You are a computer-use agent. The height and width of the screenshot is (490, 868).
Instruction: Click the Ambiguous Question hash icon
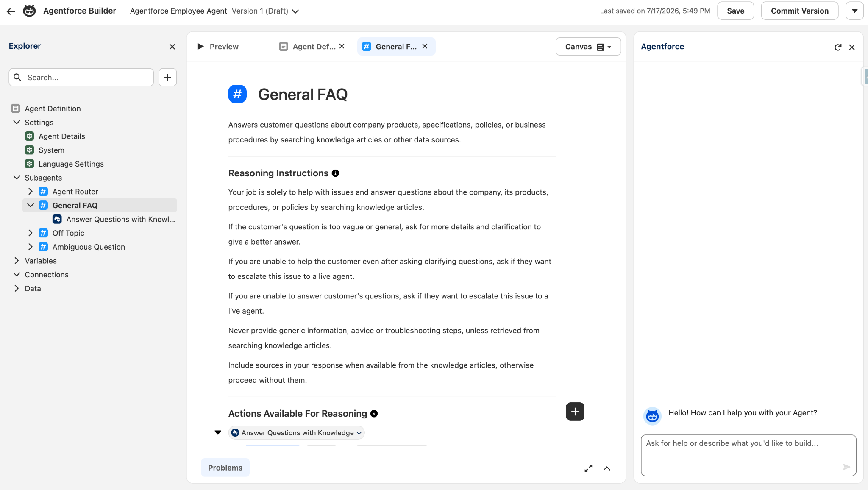pyautogui.click(x=43, y=247)
